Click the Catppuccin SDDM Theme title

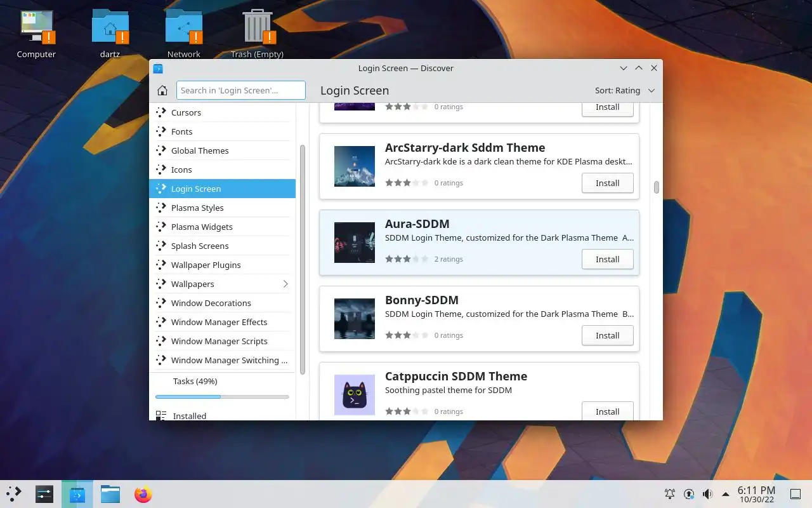click(456, 376)
